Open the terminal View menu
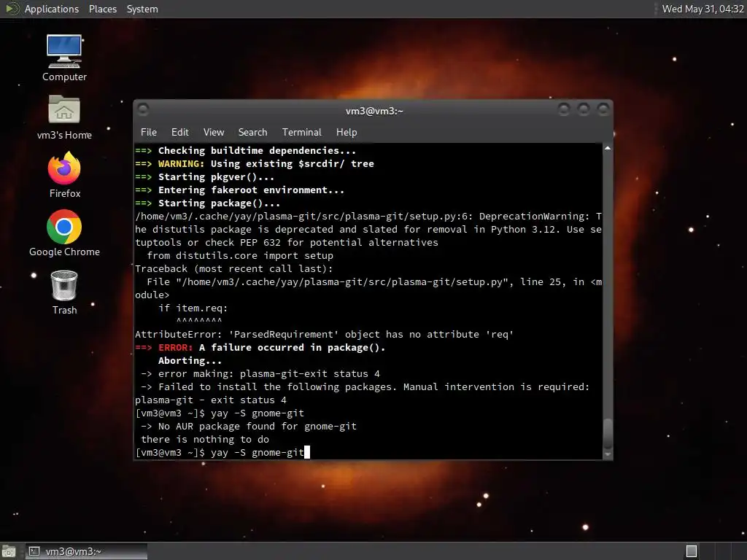 point(214,132)
